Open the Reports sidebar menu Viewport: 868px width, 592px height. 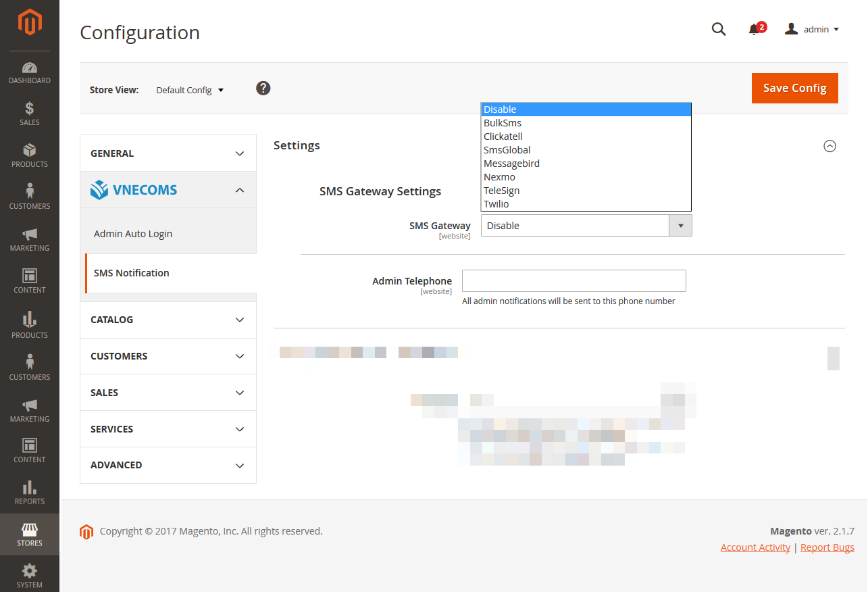point(30,493)
